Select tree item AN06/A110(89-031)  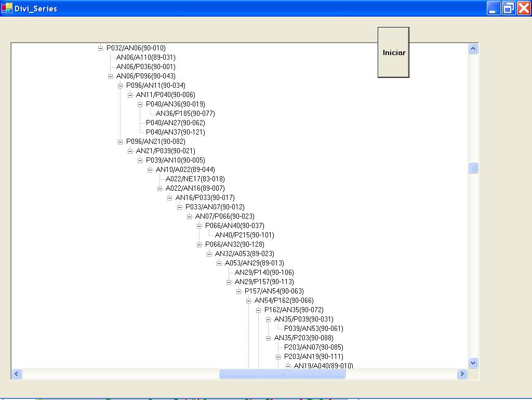pyautogui.click(x=145, y=58)
